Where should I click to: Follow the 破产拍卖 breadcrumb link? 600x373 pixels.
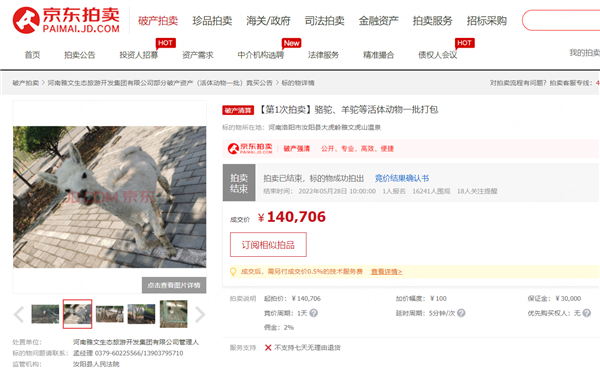coord(26,83)
